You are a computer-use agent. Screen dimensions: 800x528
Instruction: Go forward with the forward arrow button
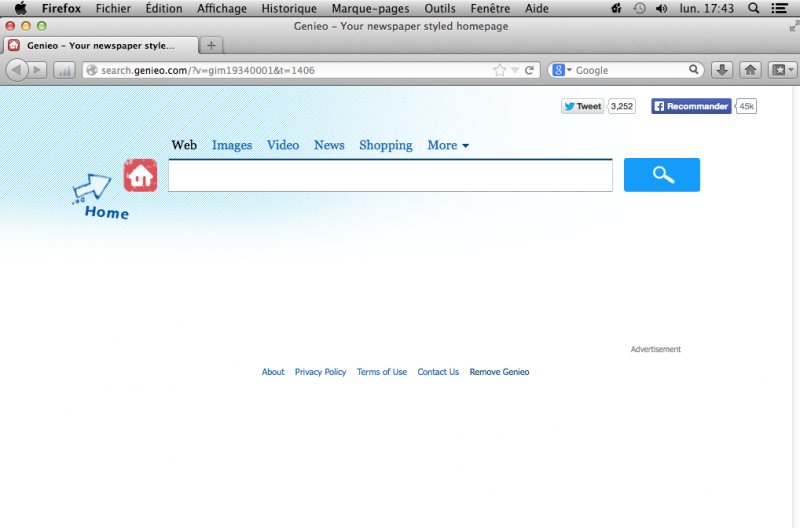tap(37, 70)
